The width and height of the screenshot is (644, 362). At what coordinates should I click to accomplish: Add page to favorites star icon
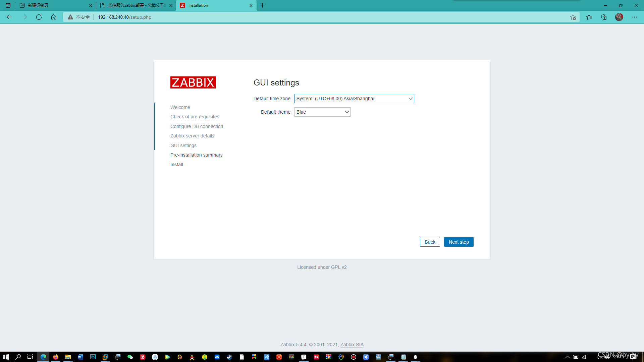[573, 17]
